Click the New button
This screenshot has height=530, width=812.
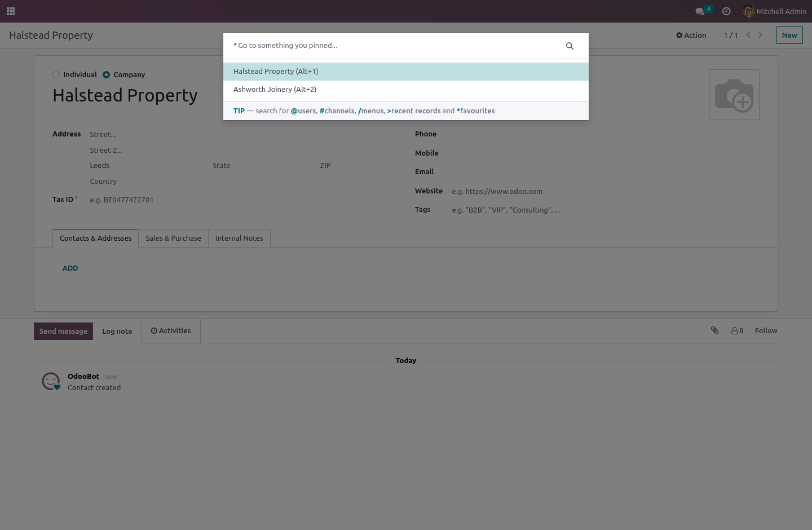pos(789,35)
